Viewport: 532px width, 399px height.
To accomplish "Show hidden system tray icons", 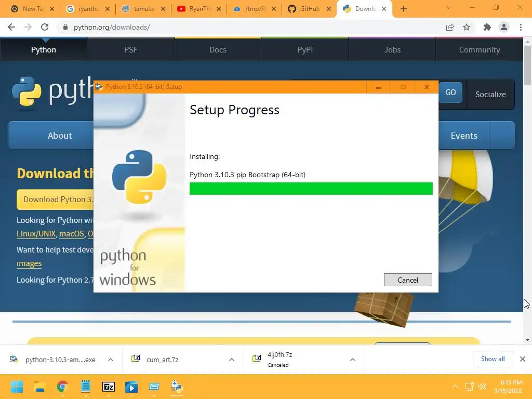I will [x=455, y=387].
